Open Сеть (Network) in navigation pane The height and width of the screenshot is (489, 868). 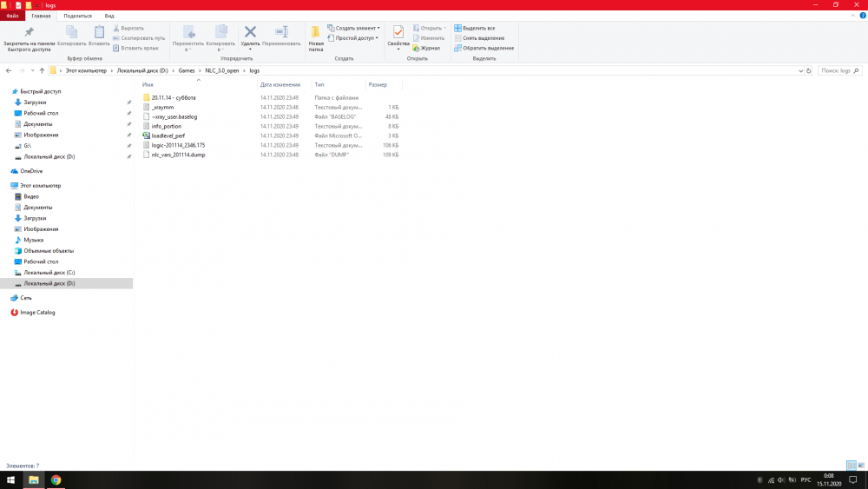click(x=25, y=298)
